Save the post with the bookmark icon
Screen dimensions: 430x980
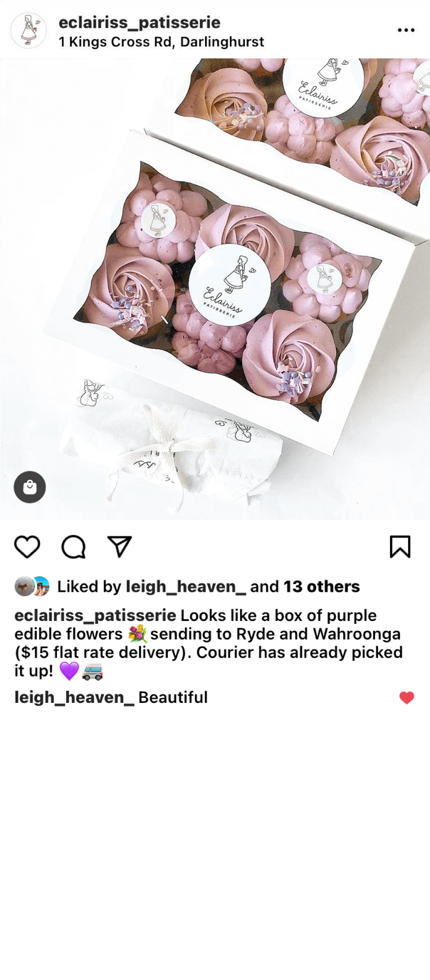400,547
